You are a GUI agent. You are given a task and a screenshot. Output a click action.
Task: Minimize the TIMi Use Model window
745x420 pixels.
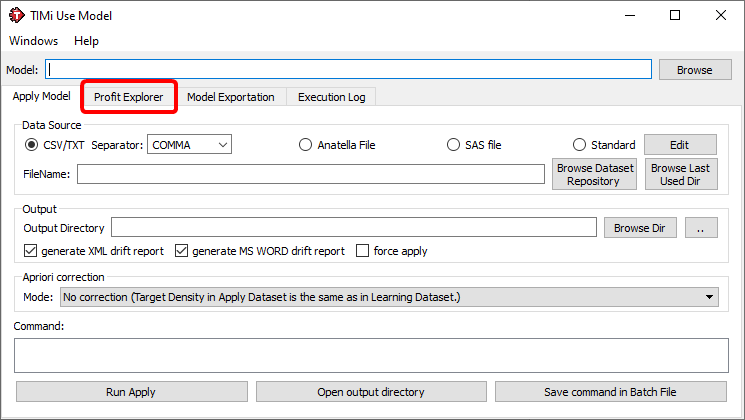point(630,15)
